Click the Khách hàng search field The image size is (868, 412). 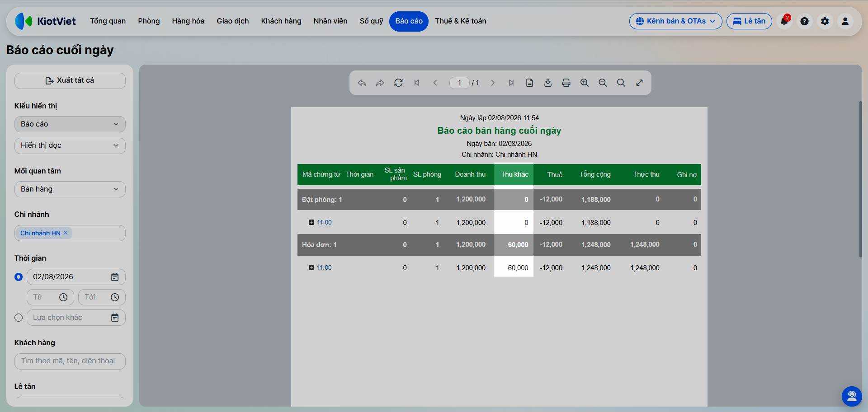(x=70, y=361)
